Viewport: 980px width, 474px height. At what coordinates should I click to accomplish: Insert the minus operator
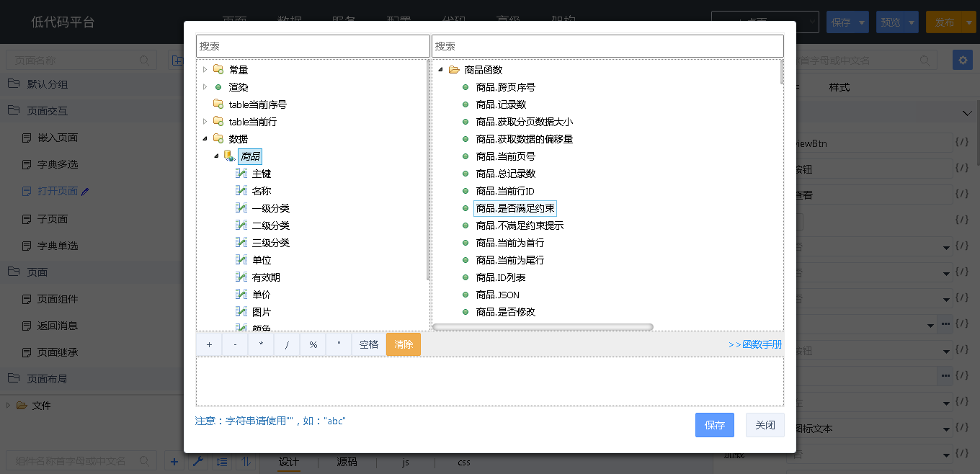coord(235,344)
